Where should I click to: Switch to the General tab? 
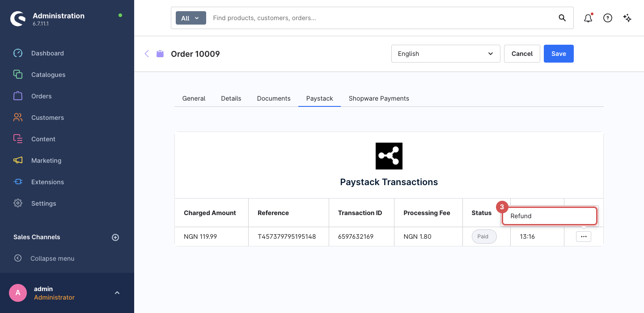point(194,98)
